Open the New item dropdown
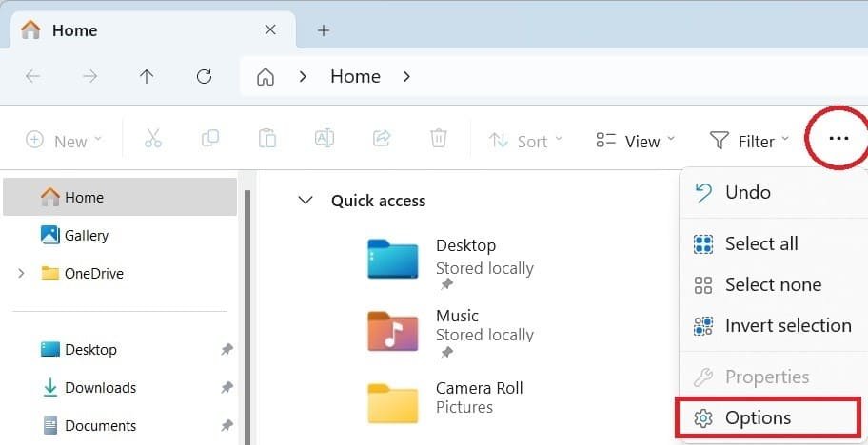The height and width of the screenshot is (445, 868). pyautogui.click(x=64, y=141)
